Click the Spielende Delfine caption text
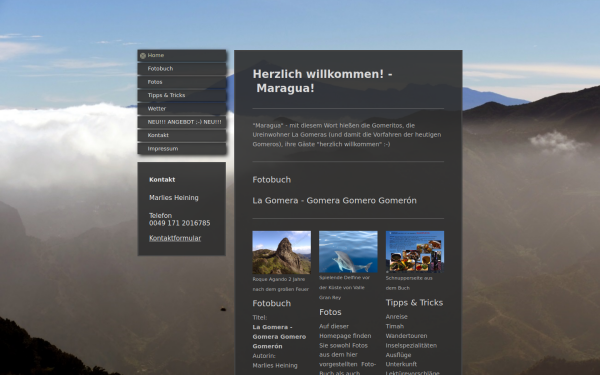This screenshot has width=600, height=375. tap(344, 288)
